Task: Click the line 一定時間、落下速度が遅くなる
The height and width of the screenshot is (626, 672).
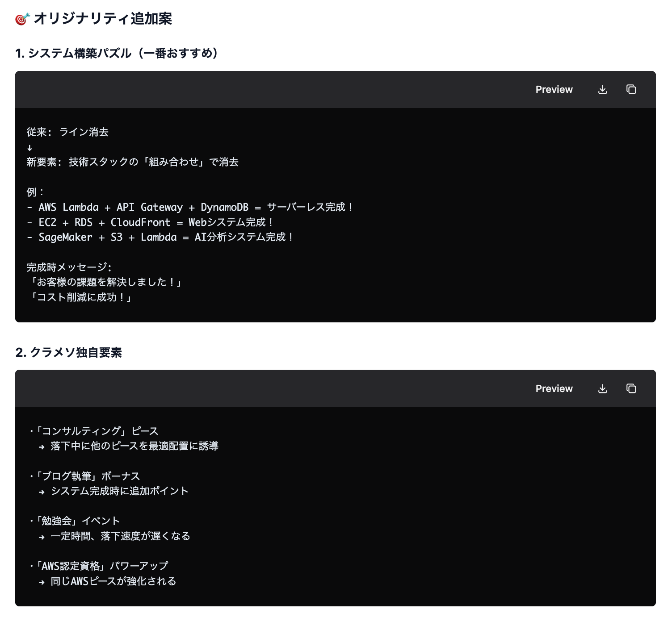Action: [114, 536]
